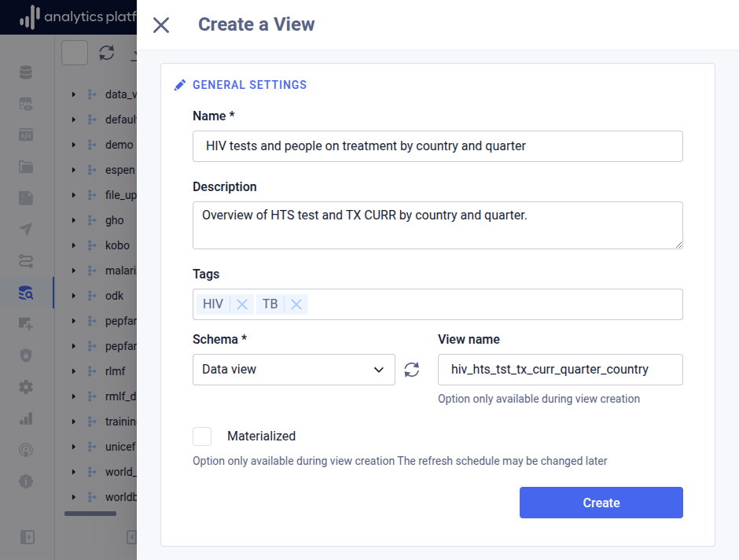Viewport: 739px width, 560px height.
Task: Expand the kobo schema node
Action: [x=74, y=245]
